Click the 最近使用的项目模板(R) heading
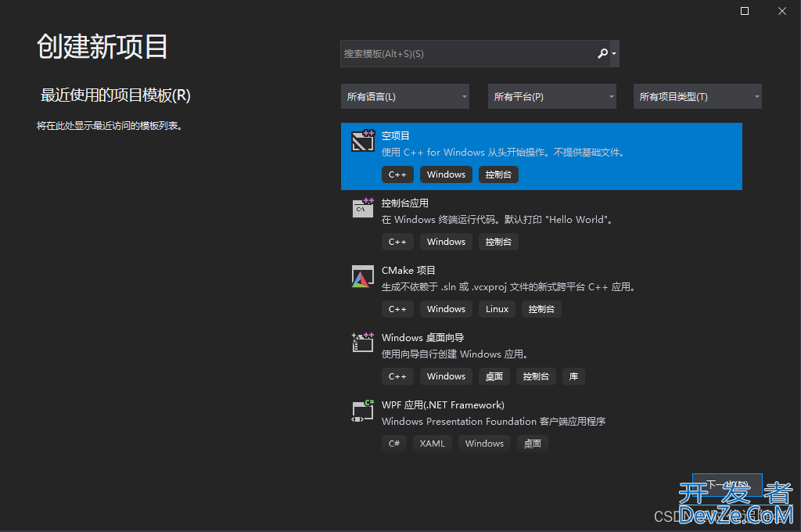The height and width of the screenshot is (532, 801). [x=116, y=95]
